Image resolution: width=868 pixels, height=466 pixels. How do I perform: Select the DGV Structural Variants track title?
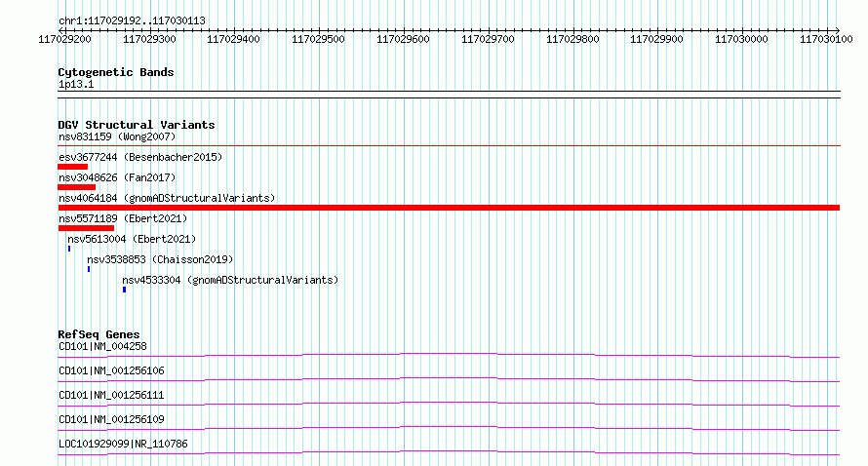(x=137, y=125)
